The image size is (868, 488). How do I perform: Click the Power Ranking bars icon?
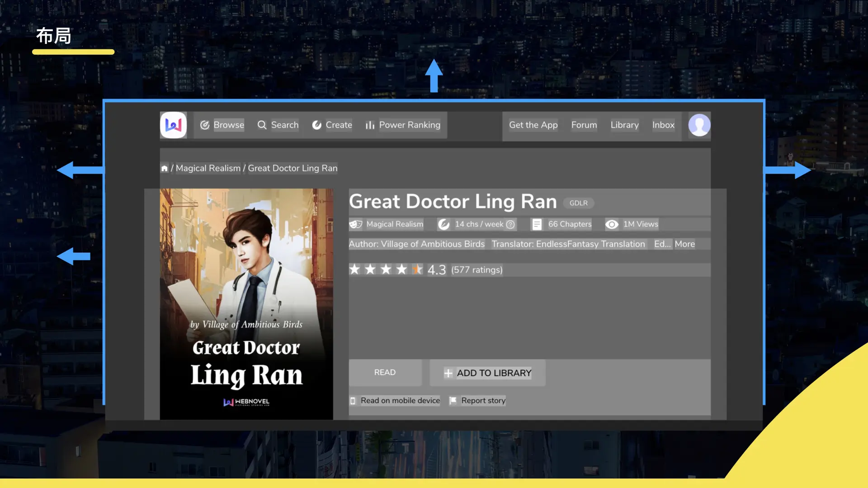[370, 125]
